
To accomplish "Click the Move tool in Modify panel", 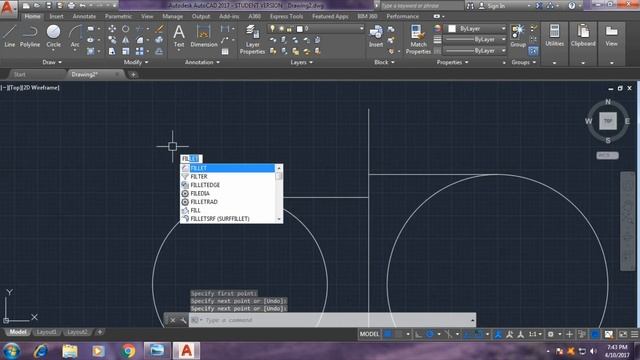I will pos(112,29).
